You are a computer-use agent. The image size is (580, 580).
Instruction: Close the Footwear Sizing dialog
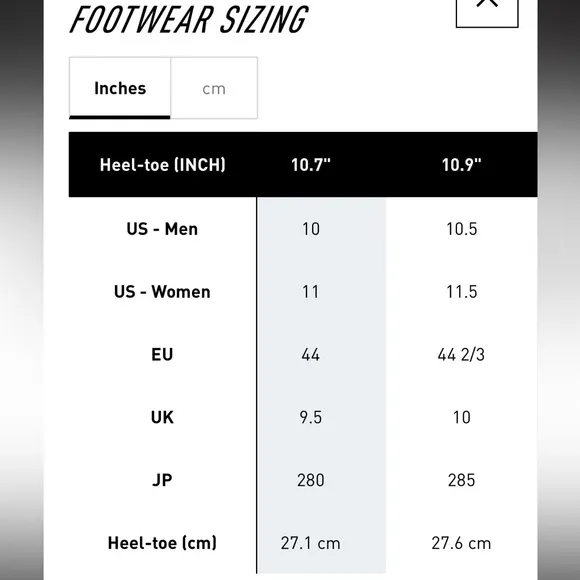coord(487,11)
